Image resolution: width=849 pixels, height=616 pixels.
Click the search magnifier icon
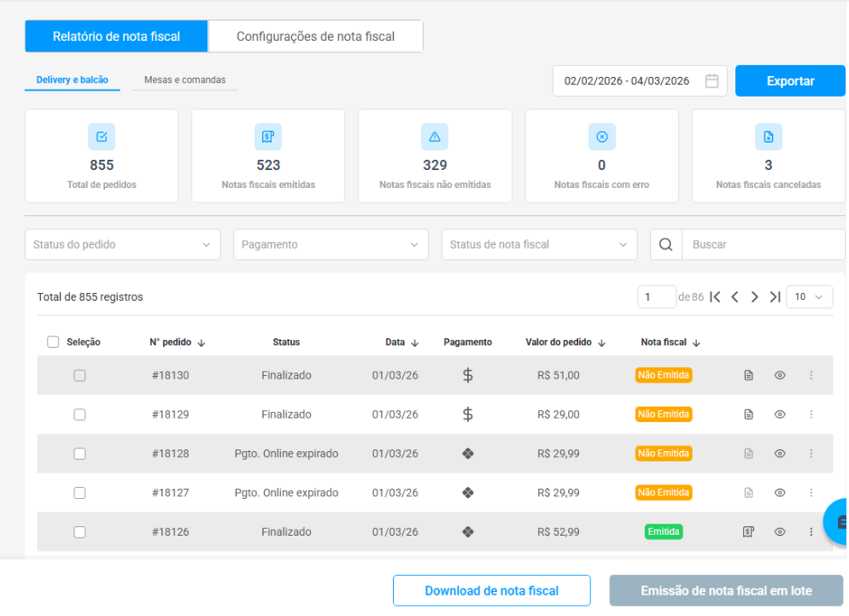pos(665,244)
